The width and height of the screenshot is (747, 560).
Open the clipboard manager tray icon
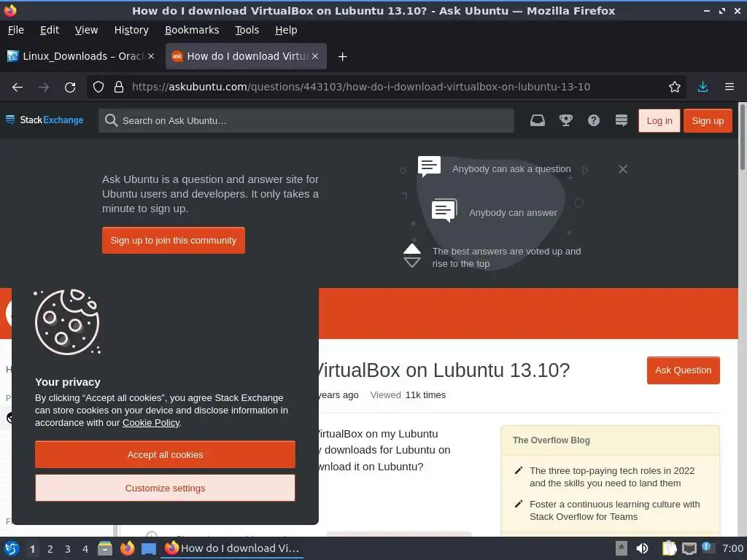coord(670,548)
